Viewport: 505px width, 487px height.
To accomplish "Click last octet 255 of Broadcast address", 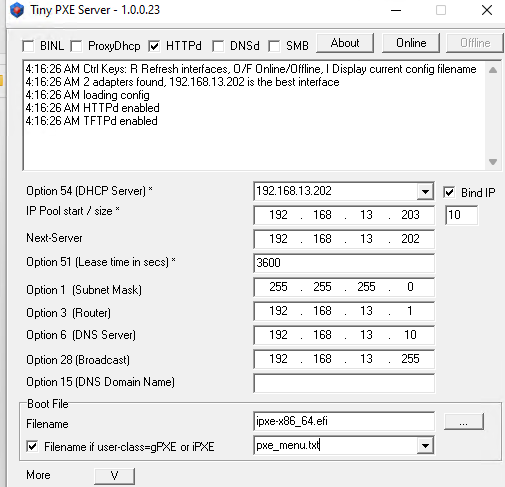I will (x=410, y=359).
